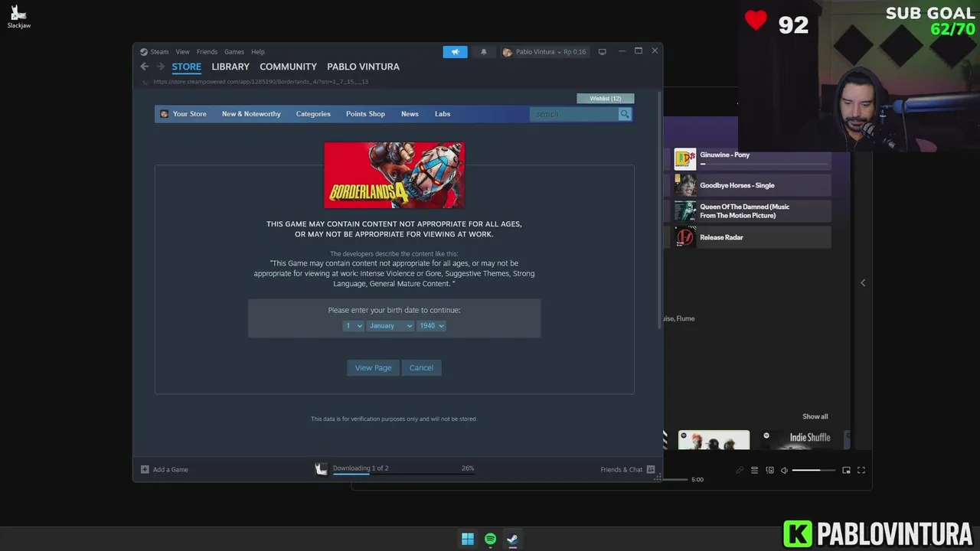Click the Steam store page scrollbar

point(659,210)
